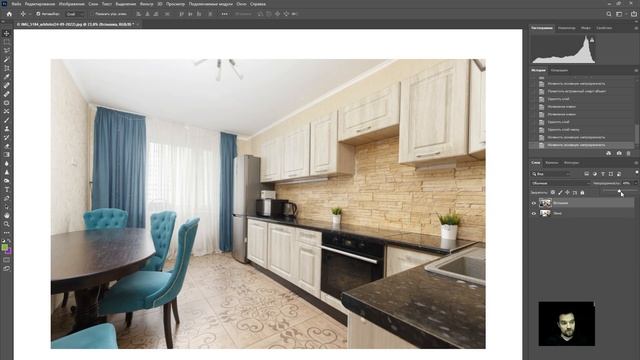This screenshot has width=640, height=360.
Task: Change screen mode icon in toolbar
Action: pyautogui.click(x=7, y=269)
